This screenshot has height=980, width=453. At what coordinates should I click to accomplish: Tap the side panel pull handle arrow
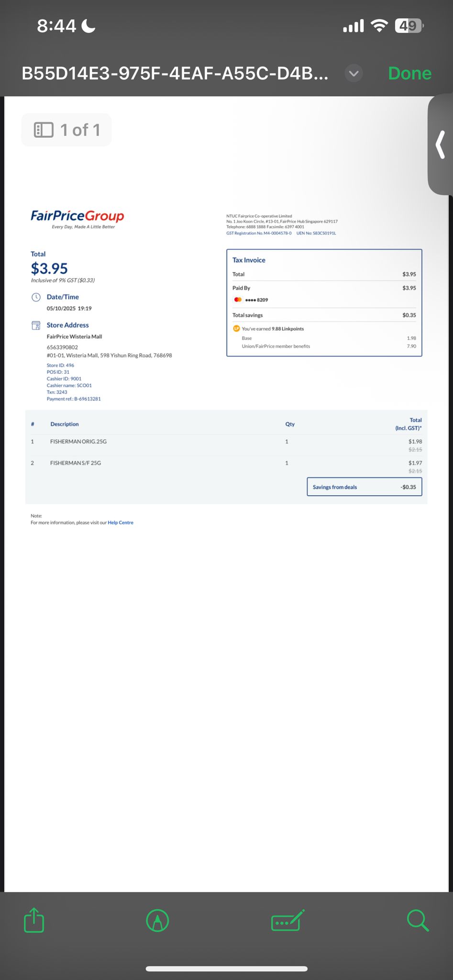click(441, 145)
